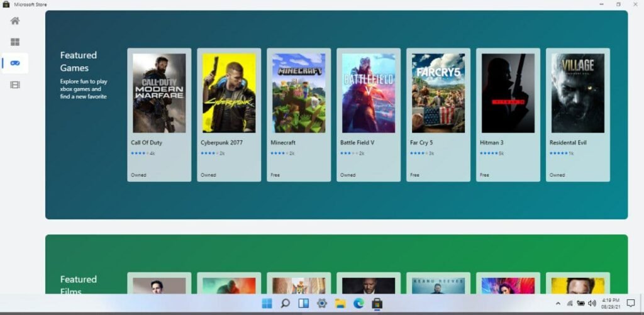644x315 pixels.
Task: Open the Minecraft cover art
Action: point(299,93)
